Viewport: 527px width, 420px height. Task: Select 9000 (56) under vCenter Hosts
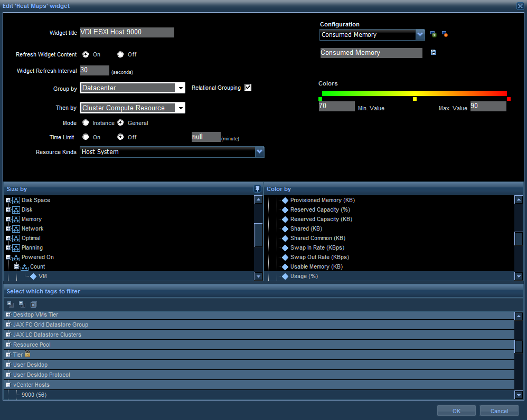(34, 395)
